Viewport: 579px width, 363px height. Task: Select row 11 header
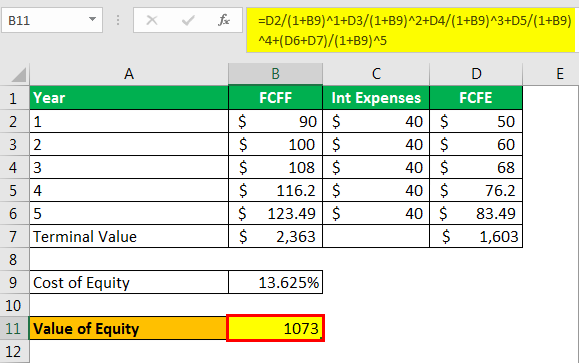pos(13,328)
